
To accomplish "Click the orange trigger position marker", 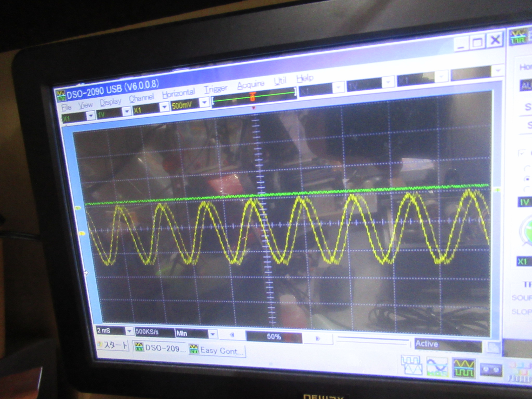I will click(x=252, y=97).
